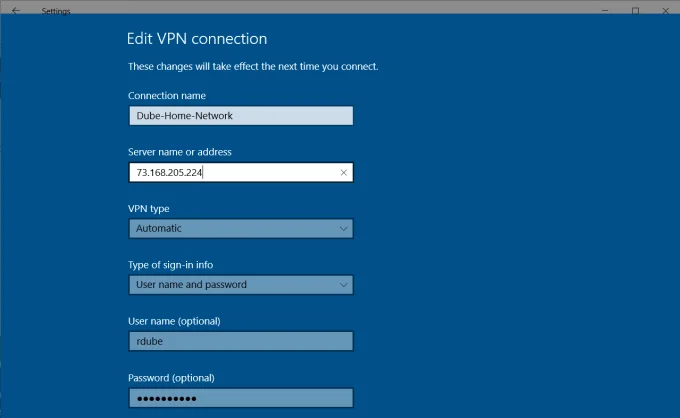Close the Settings window

666,10
